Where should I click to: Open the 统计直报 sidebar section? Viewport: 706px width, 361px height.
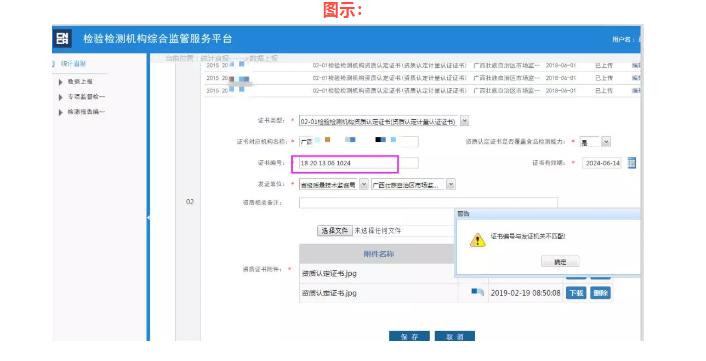pos(74,64)
